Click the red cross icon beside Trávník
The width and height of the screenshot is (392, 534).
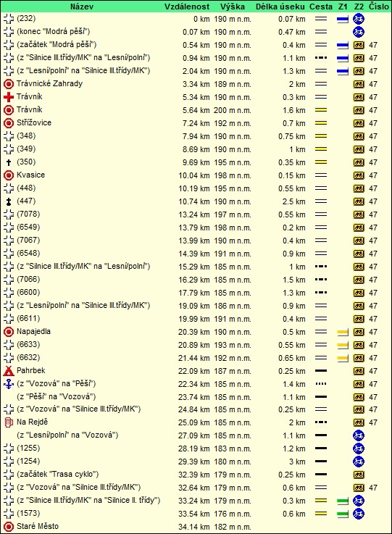point(9,97)
